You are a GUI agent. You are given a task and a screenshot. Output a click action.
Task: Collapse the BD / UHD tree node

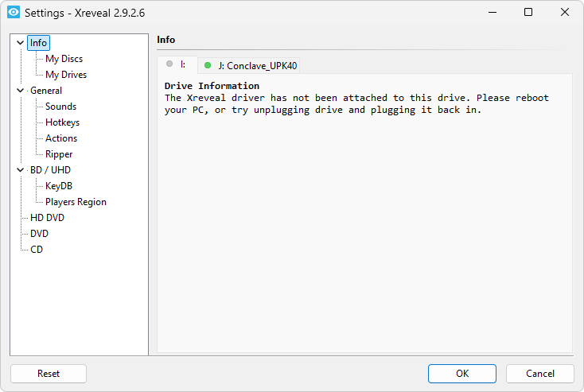[x=21, y=170]
